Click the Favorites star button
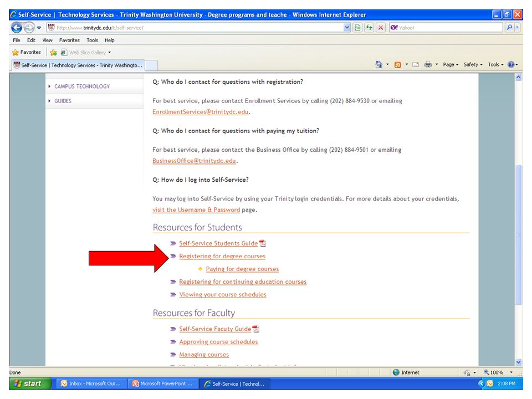The width and height of the screenshot is (532, 399). click(27, 52)
